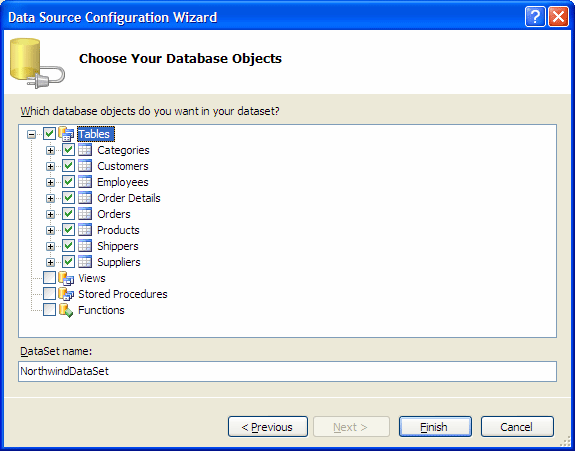Toggle the Stored Procedures checkbox

[50, 294]
